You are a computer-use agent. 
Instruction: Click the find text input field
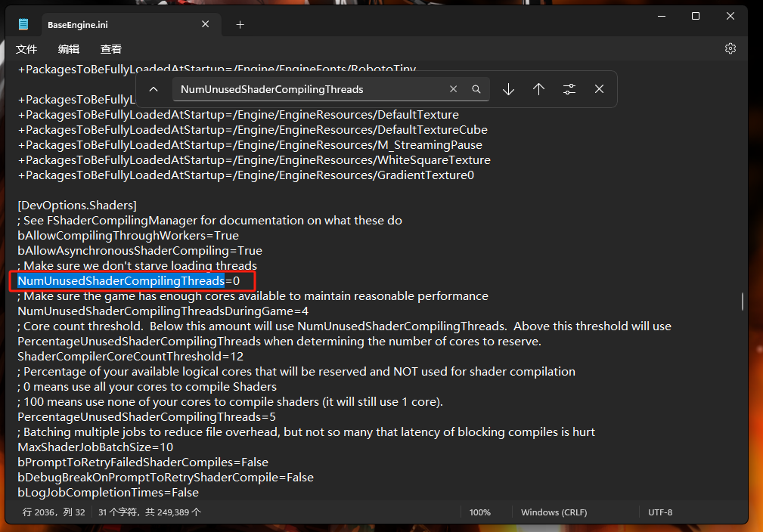click(x=310, y=89)
